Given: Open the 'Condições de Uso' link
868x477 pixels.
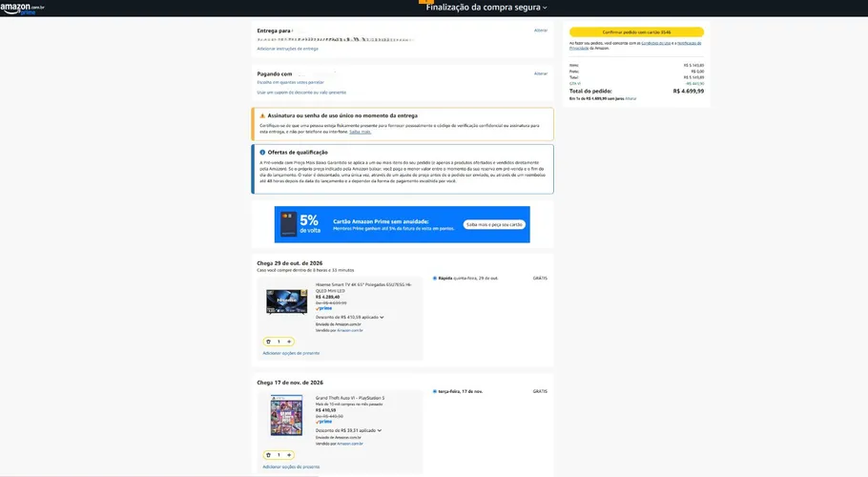Looking at the screenshot, I should point(656,43).
